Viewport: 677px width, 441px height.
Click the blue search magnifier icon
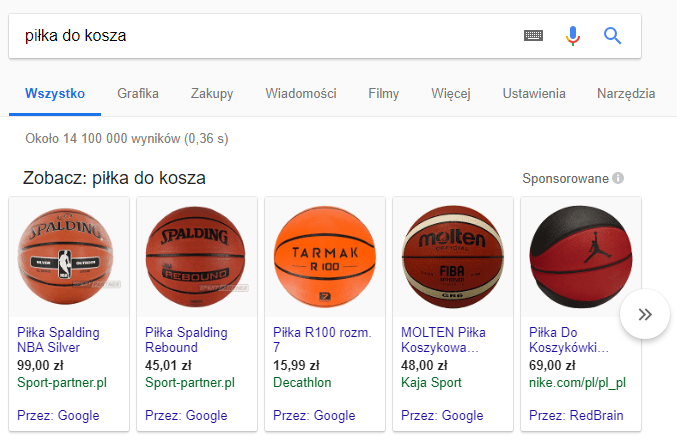[612, 36]
